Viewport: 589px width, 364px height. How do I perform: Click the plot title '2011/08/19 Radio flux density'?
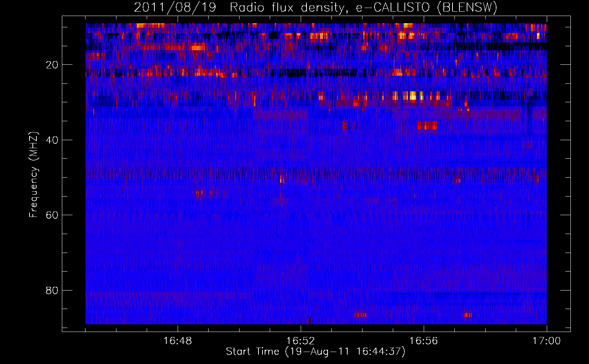coord(316,8)
